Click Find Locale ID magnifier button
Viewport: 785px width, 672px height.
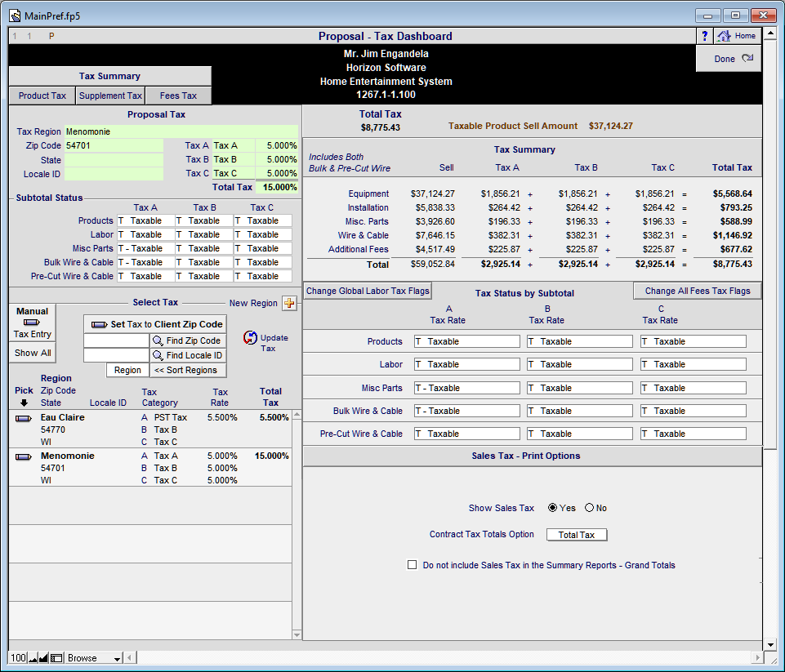point(188,355)
